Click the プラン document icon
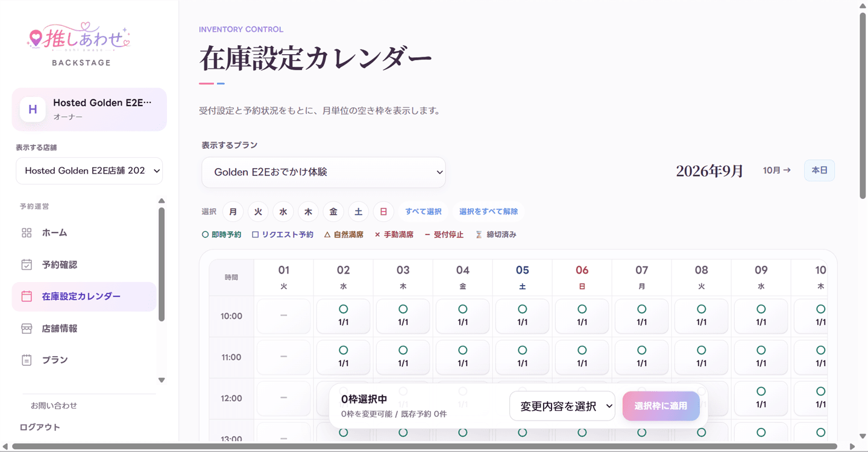Viewport: 868px width, 452px height. [x=27, y=360]
